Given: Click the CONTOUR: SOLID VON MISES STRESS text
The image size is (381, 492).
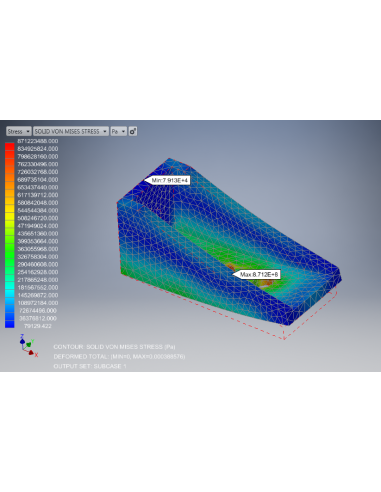Looking at the screenshot, I should [x=114, y=347].
